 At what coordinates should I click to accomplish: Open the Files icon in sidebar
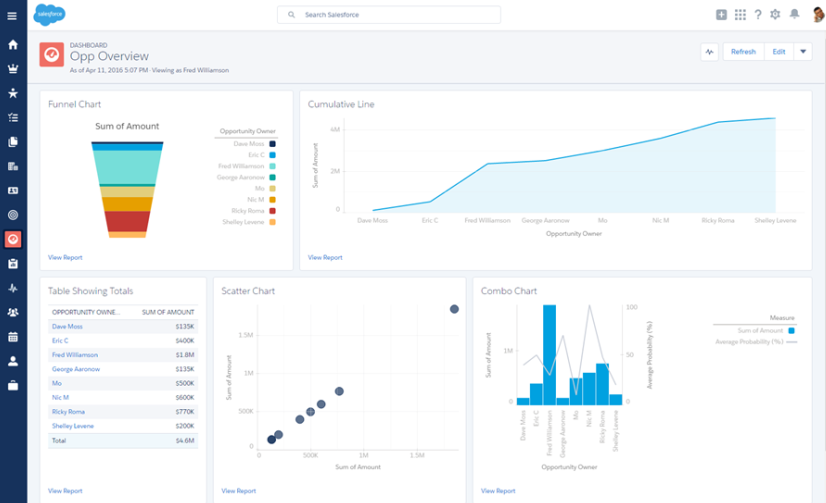(x=13, y=142)
